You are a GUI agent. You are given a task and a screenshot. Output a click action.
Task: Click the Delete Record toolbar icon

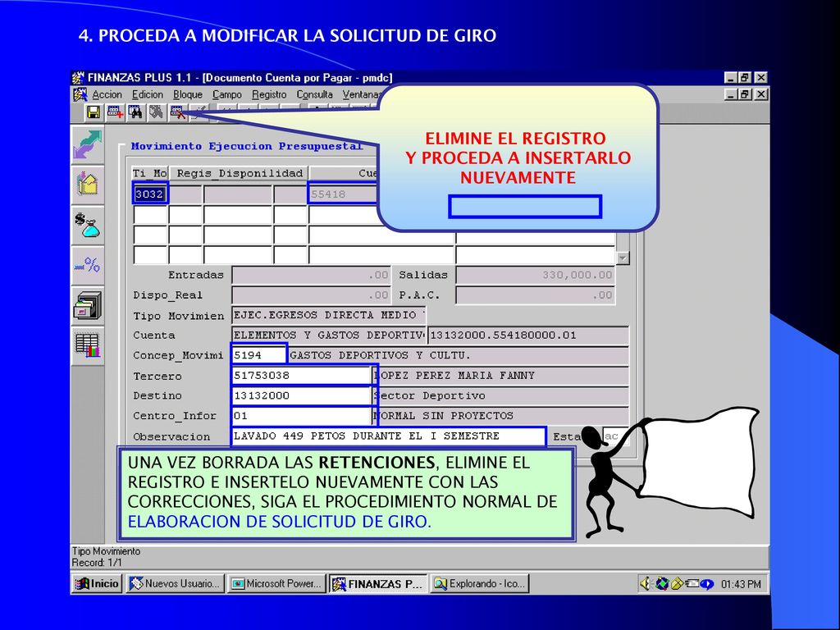pyautogui.click(x=177, y=112)
